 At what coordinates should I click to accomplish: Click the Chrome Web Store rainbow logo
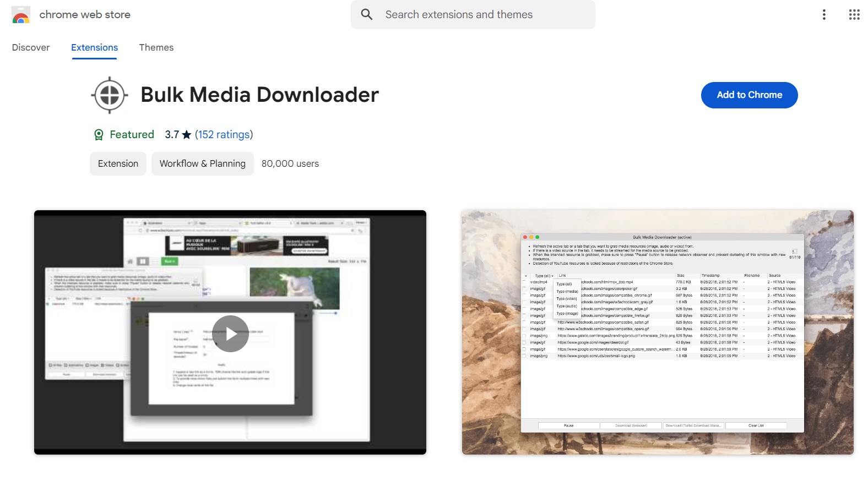click(21, 15)
